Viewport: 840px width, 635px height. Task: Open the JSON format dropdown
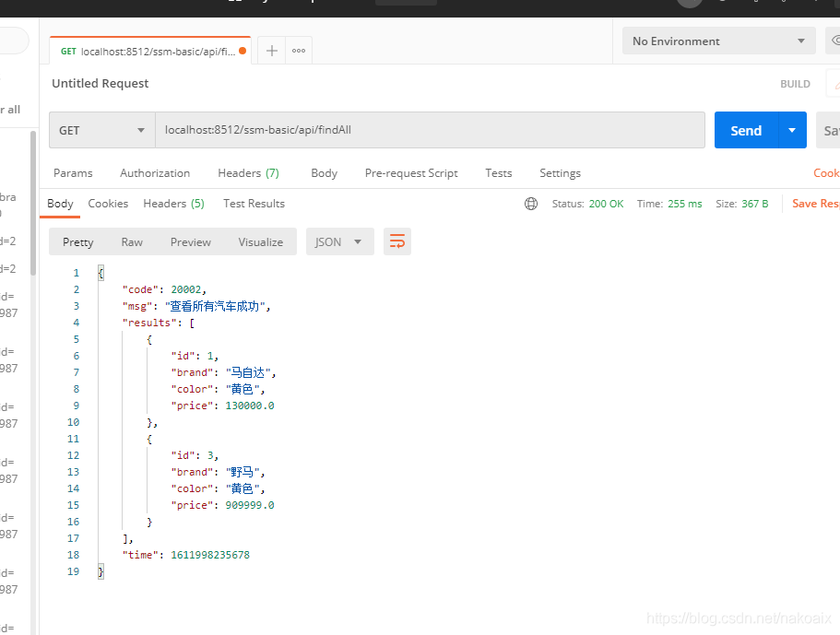click(x=339, y=241)
